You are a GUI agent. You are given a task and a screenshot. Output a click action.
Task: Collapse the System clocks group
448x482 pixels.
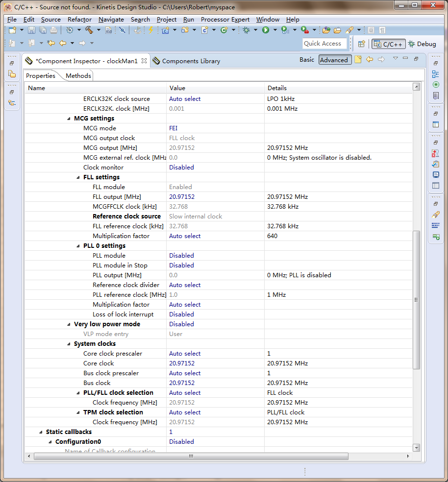69,344
